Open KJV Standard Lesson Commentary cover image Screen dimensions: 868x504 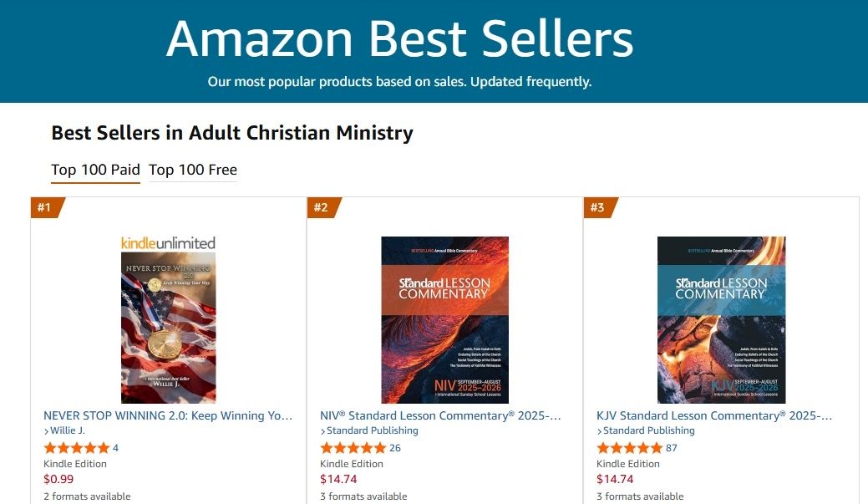click(721, 320)
